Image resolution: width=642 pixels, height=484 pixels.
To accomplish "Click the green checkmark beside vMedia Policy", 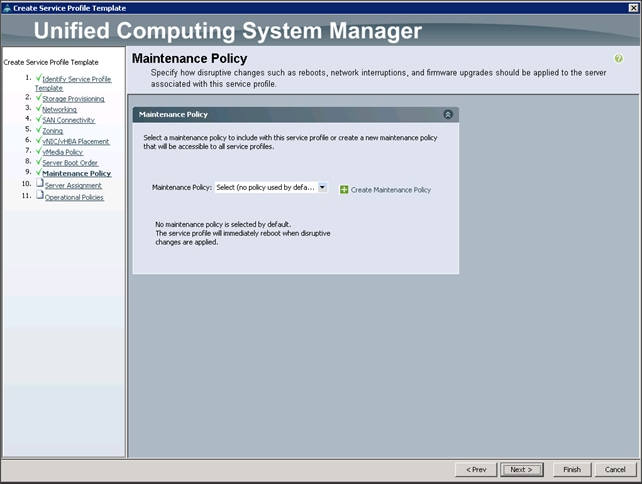I will click(x=38, y=150).
